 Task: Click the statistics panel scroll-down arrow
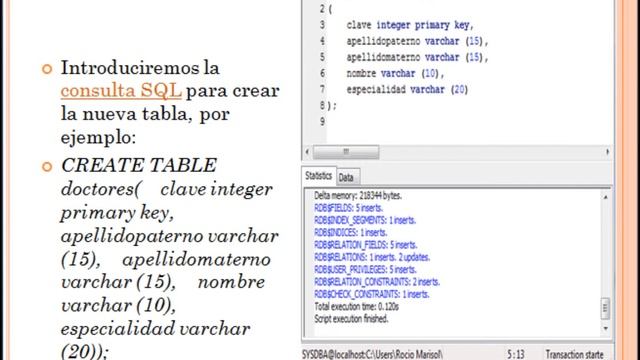click(606, 329)
